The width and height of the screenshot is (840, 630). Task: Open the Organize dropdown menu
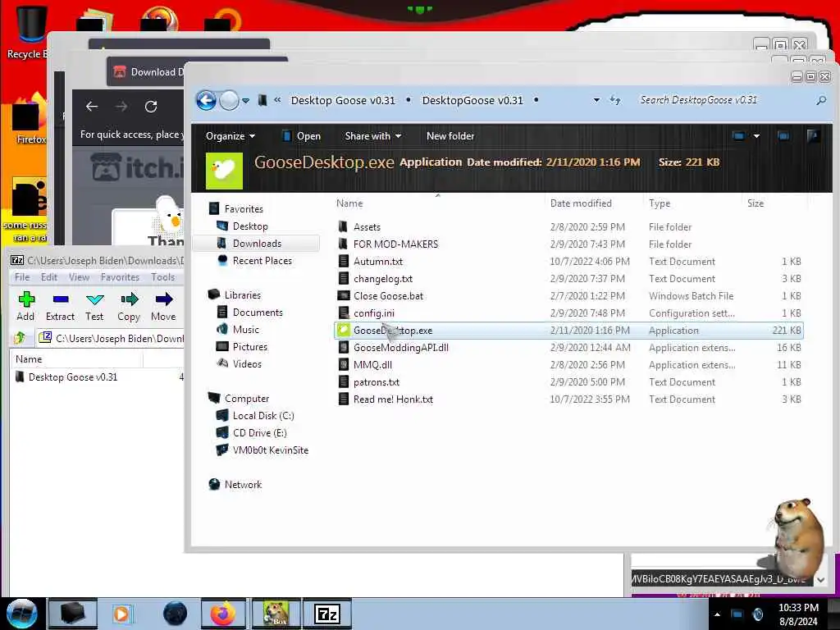[x=231, y=136]
